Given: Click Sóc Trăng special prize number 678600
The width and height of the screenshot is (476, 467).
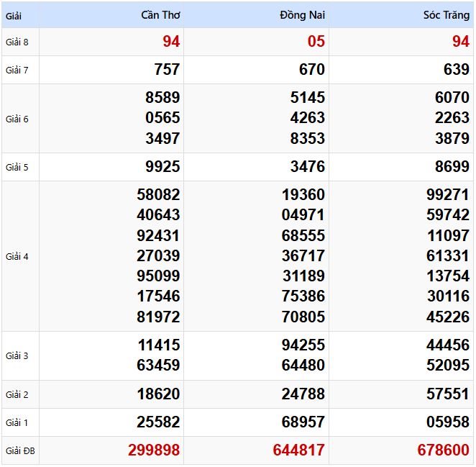Looking at the screenshot, I should pyautogui.click(x=443, y=450).
